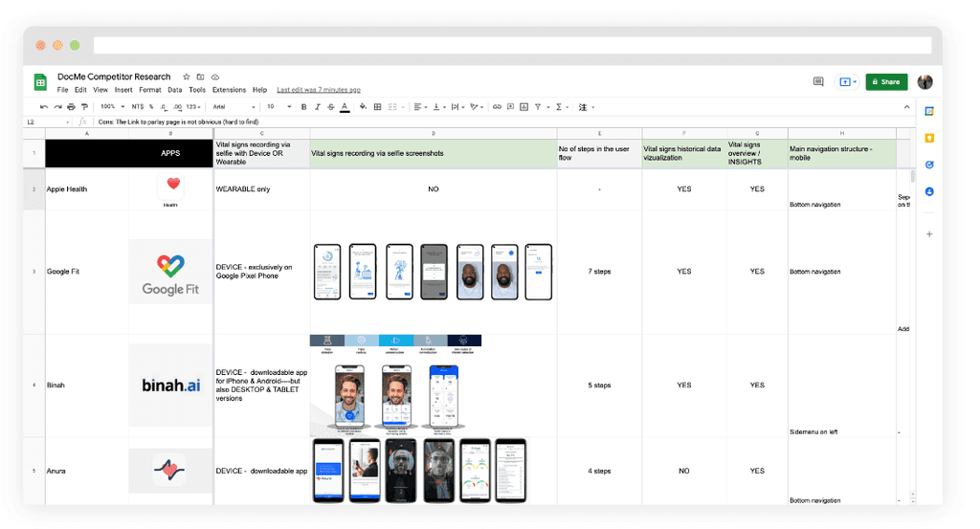This screenshot has height=529, width=980.
Task: Toggle italic formatting
Action: click(318, 107)
